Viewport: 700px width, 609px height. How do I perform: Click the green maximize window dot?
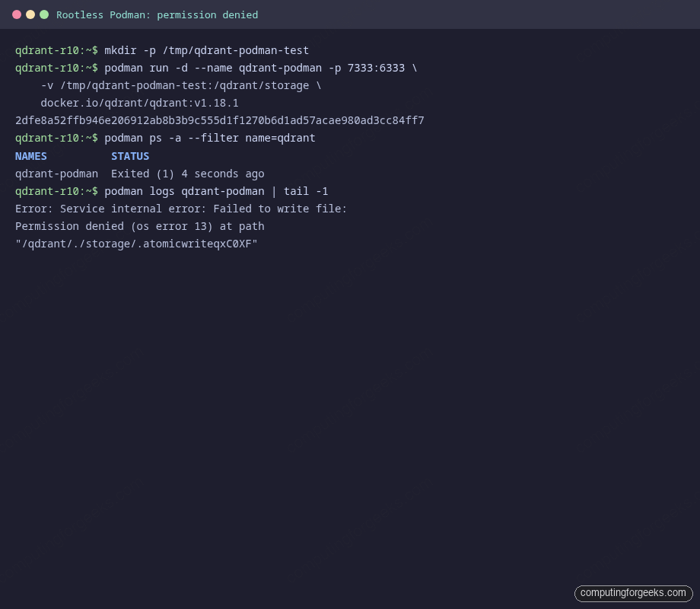[44, 14]
